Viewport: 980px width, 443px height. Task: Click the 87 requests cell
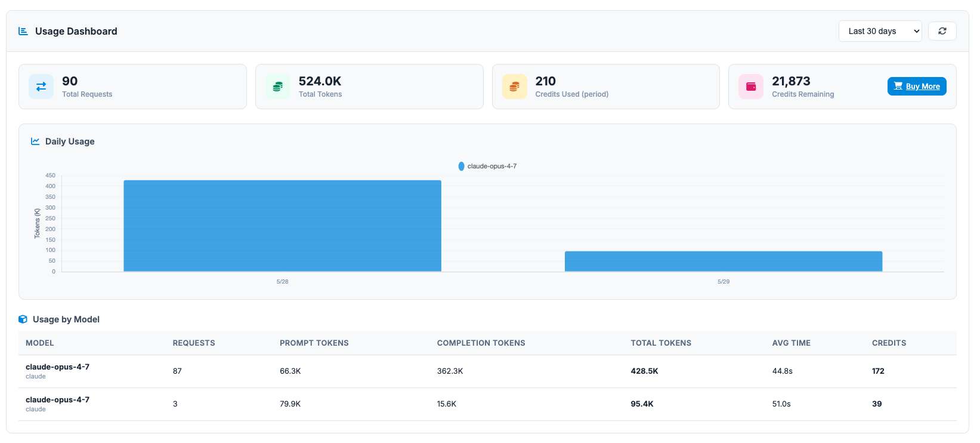click(177, 371)
